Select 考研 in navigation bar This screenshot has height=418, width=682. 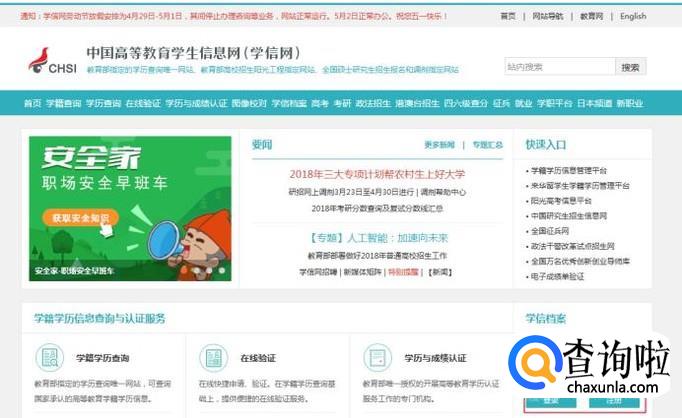pyautogui.click(x=342, y=103)
